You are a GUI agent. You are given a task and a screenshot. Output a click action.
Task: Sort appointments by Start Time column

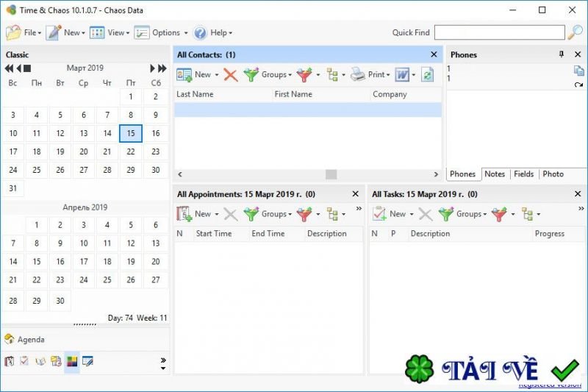click(221, 234)
